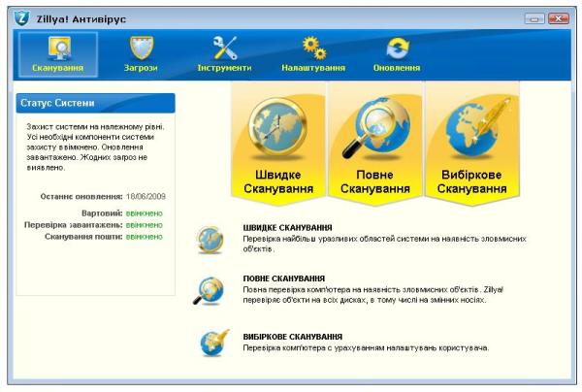Toggle Вартовий status 'ввімкнено'
The height and width of the screenshot is (392, 582).
point(145,213)
